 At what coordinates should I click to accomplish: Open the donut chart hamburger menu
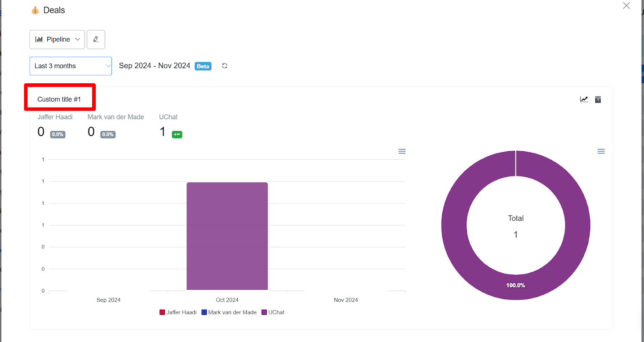click(601, 151)
